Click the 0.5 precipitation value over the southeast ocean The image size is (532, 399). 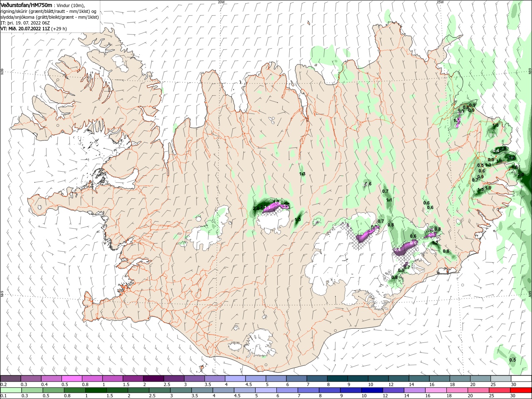pos(512,360)
